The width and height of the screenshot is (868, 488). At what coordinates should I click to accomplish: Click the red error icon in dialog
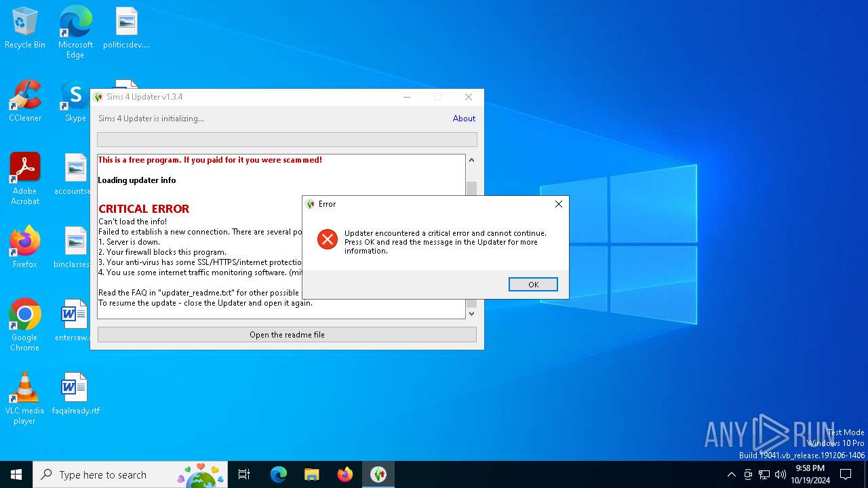pos(328,239)
